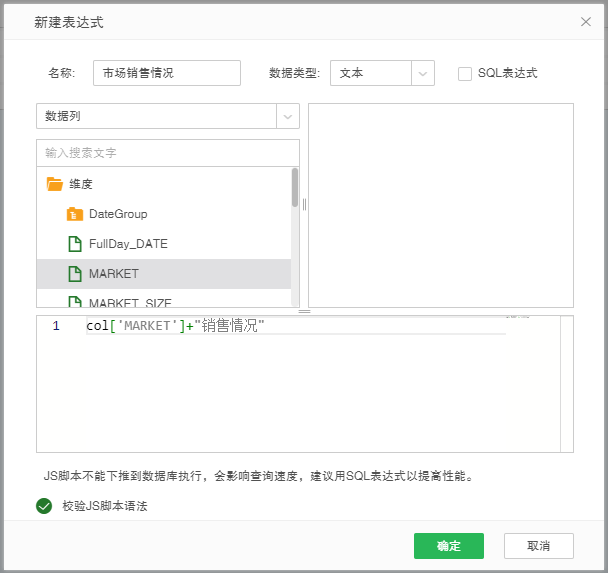Click the 校验JS脚本语法 text
This screenshot has height=573, width=608.
coord(105,506)
